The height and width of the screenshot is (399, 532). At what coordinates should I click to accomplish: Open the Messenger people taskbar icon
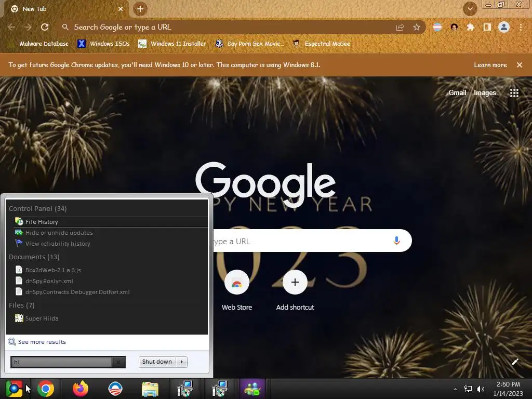(x=252, y=389)
